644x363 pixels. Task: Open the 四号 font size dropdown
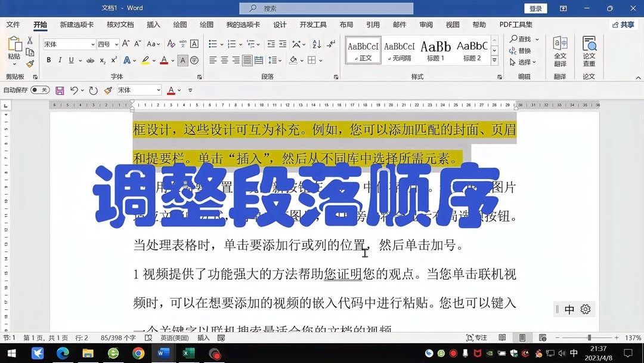click(116, 44)
